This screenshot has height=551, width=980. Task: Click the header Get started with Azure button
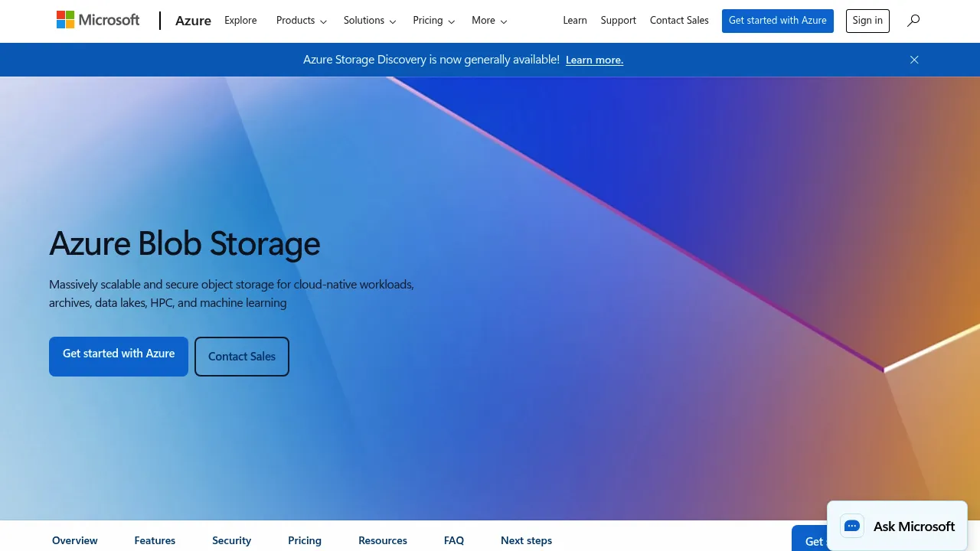coord(778,21)
